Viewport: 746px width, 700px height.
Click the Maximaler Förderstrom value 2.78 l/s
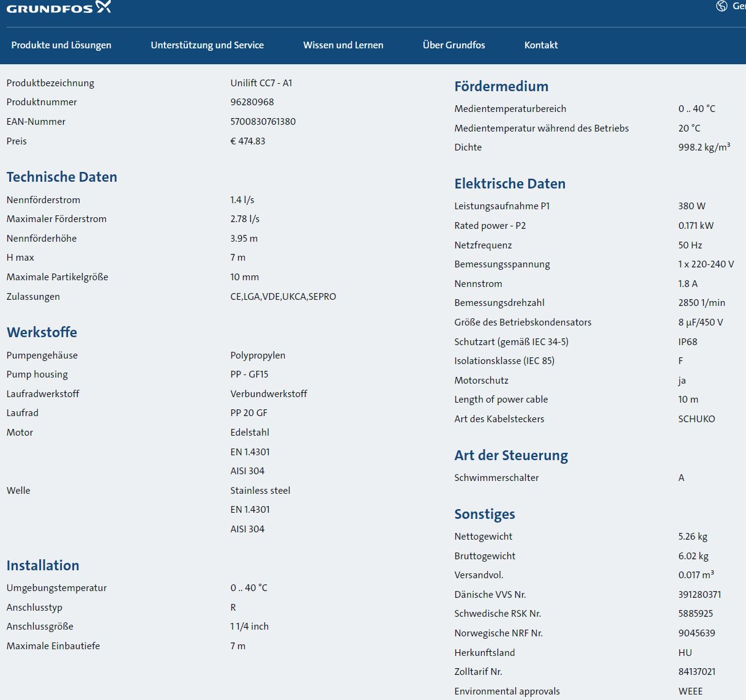tap(245, 219)
